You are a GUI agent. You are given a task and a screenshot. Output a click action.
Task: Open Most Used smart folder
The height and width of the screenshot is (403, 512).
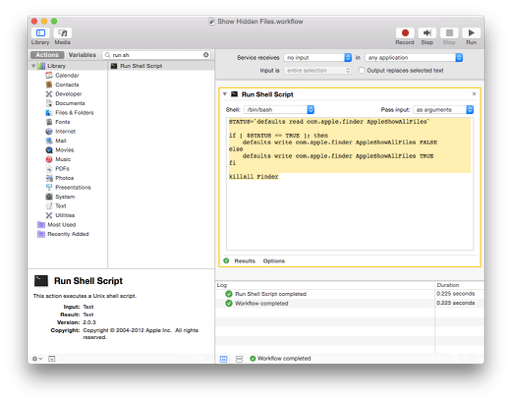61,225
